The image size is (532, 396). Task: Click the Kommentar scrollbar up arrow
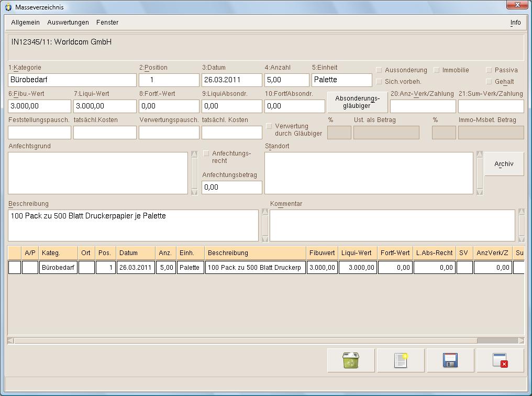tap(522, 212)
